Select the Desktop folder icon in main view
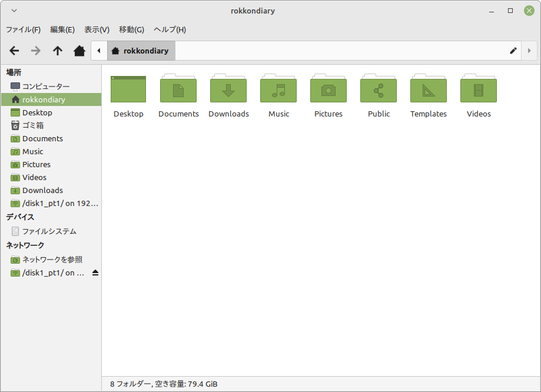Image resolution: width=541 pixels, height=392 pixels. click(128, 89)
